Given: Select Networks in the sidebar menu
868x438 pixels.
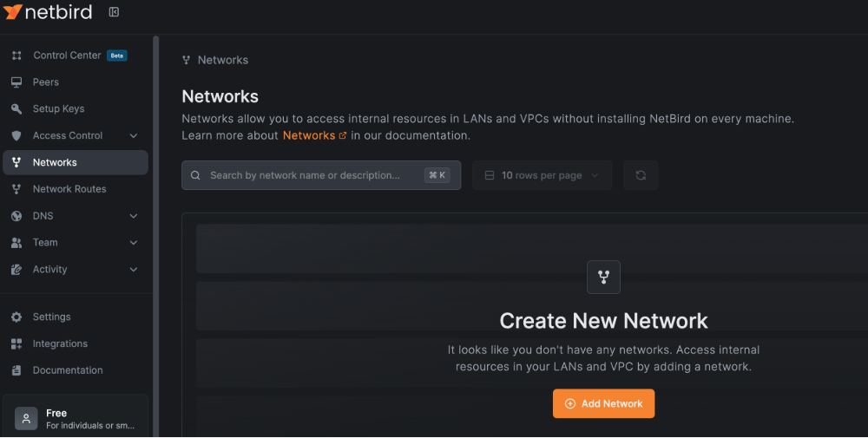Looking at the screenshot, I should tap(55, 162).
